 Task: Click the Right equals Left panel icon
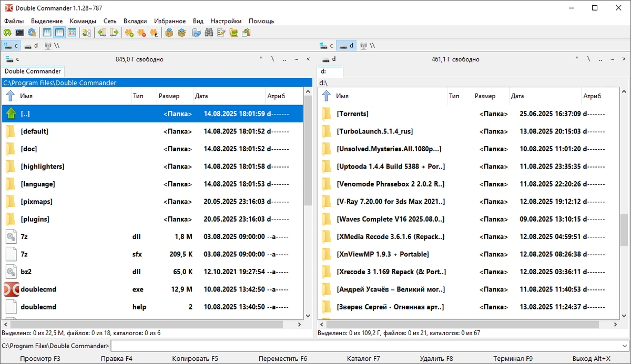(x=114, y=33)
